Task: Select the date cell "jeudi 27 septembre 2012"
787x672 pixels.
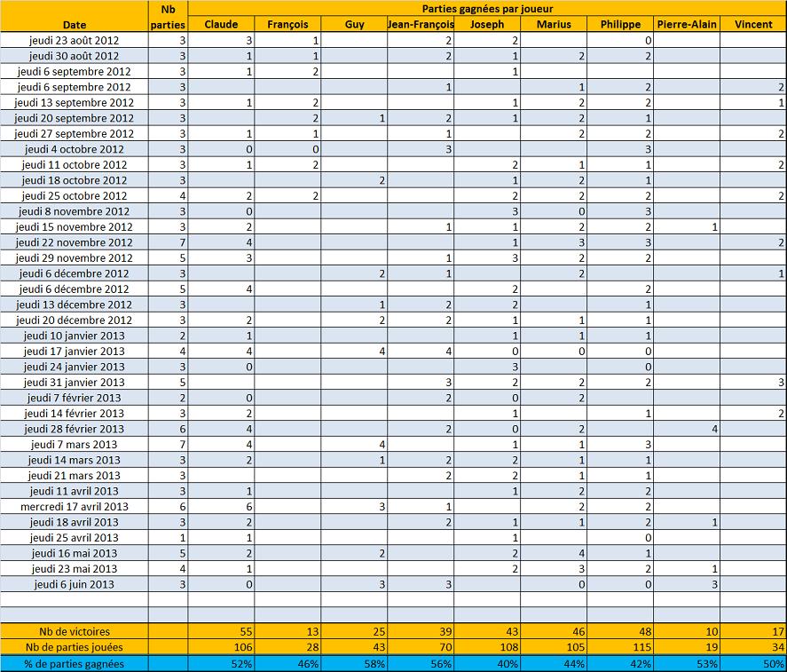Action: [x=75, y=133]
